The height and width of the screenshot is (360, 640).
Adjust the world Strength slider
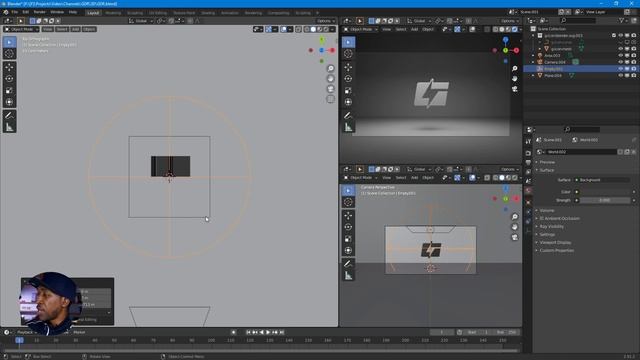pos(605,200)
